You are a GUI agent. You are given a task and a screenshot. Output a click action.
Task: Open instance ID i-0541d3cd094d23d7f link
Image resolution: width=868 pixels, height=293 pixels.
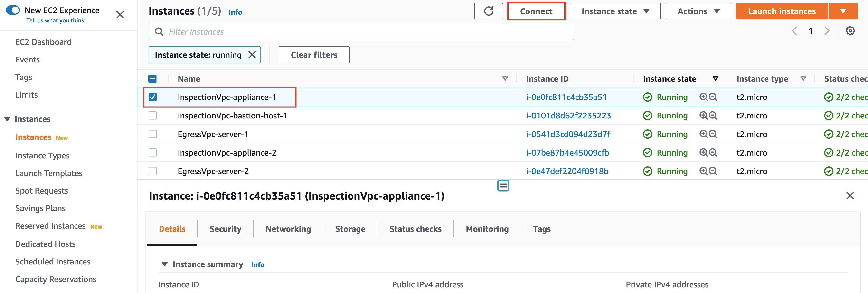point(568,134)
